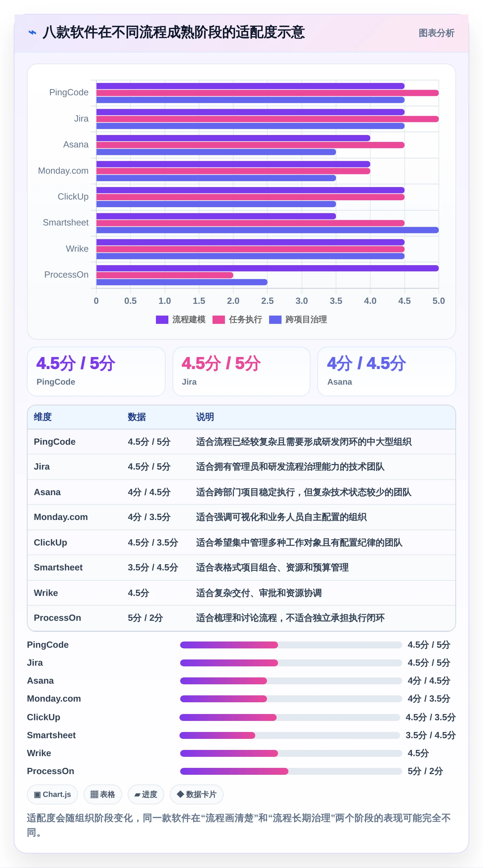This screenshot has width=483, height=868.
Task: Click the 2.5 tick label on X axis
Action: [x=267, y=301]
